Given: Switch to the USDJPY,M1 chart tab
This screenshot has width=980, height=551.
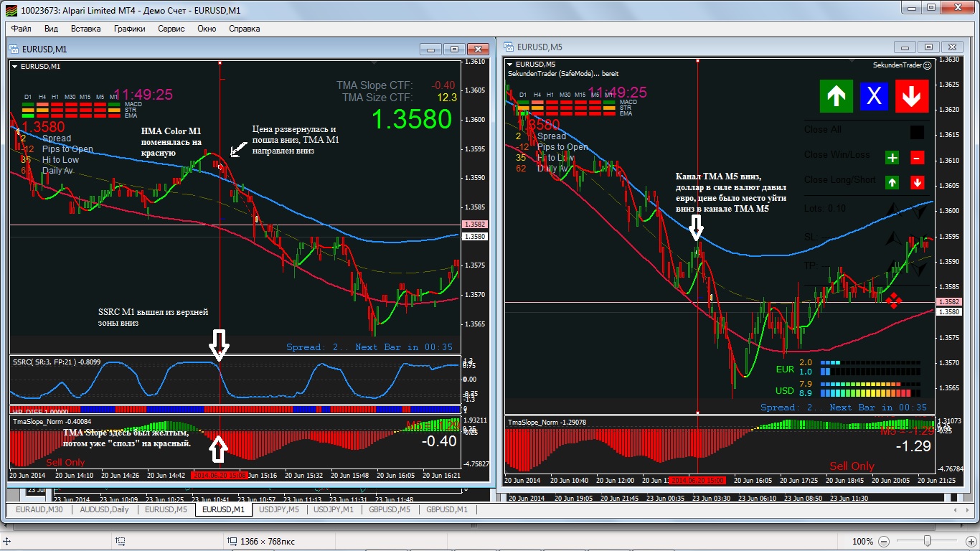Looking at the screenshot, I should point(334,509).
